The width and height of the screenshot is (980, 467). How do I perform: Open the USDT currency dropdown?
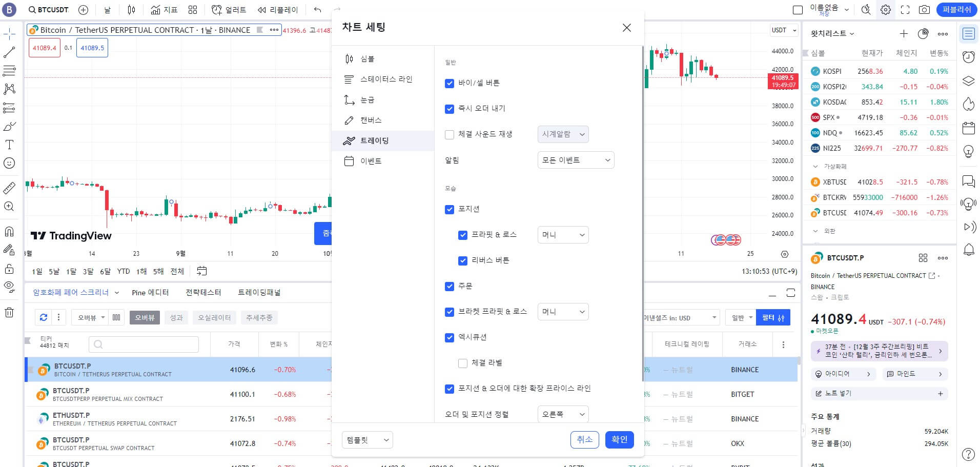784,30
